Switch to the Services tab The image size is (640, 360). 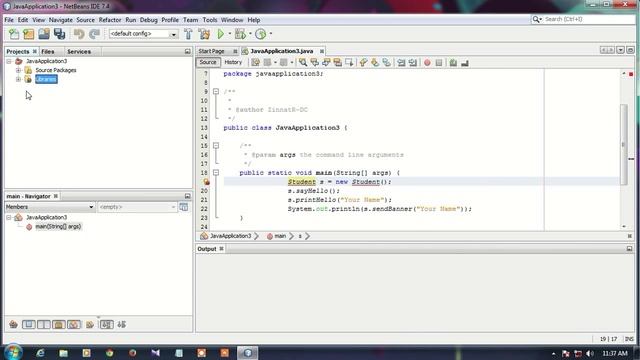[79, 51]
